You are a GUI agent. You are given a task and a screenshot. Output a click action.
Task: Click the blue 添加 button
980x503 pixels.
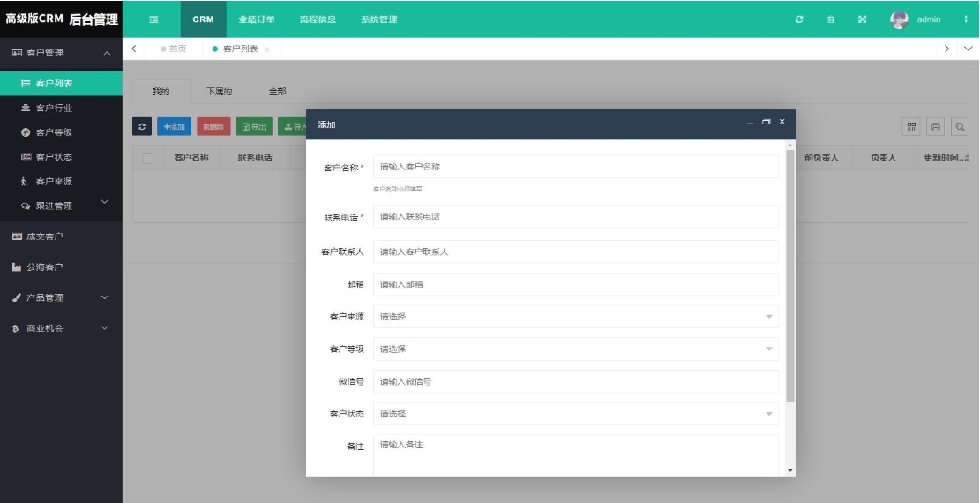click(x=175, y=126)
